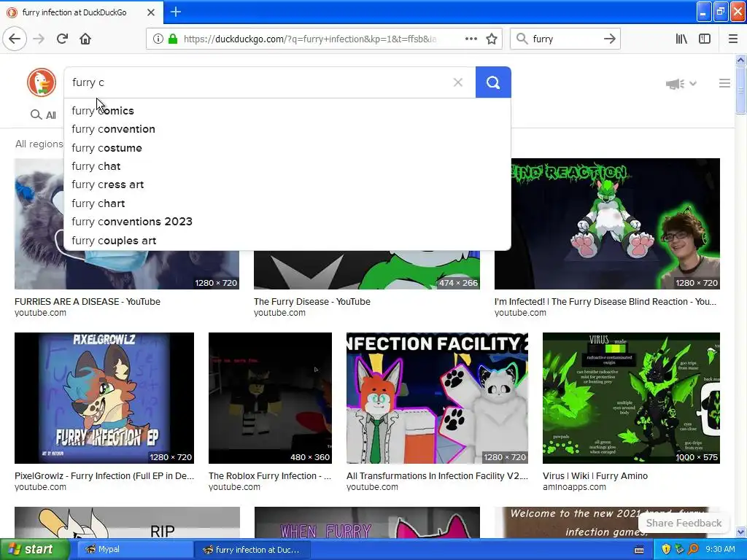The height and width of the screenshot is (560, 747).
Task: Open I'm Infected Blind Reaction result title
Action: pos(605,301)
